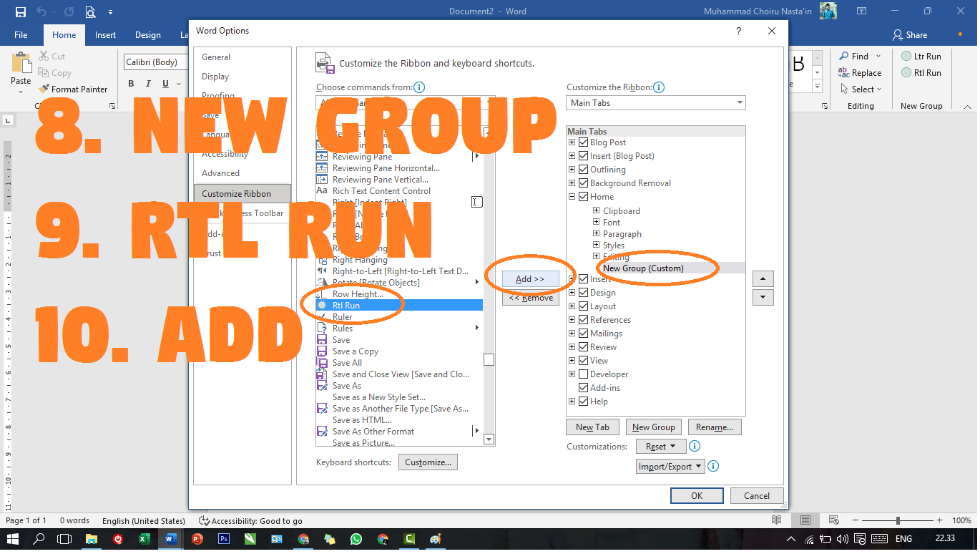Viewport: 980px width, 554px height.
Task: Uncheck the Outlining tab checkbox
Action: (x=584, y=170)
